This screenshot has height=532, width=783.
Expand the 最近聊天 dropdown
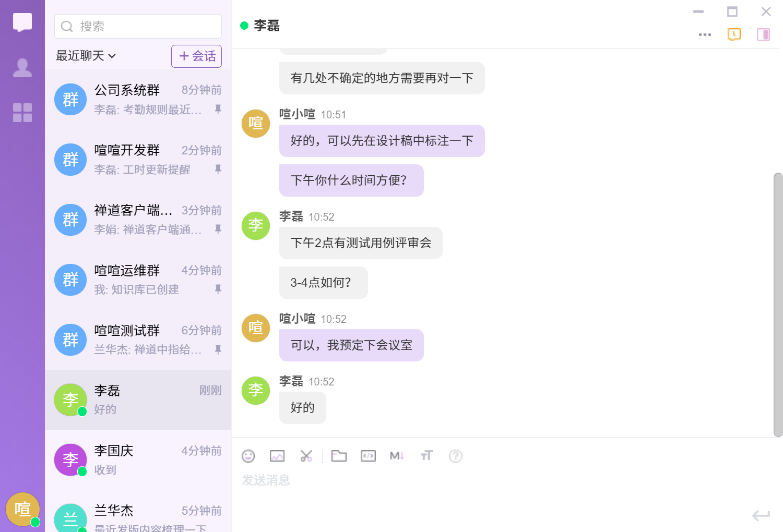coord(86,56)
